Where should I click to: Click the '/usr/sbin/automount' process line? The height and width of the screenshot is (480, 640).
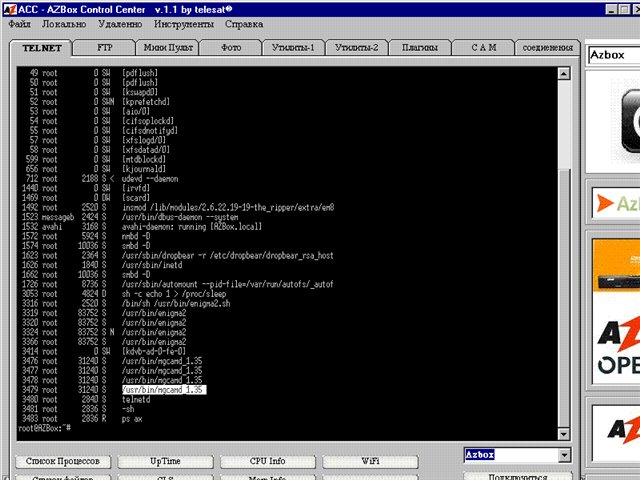click(227, 284)
